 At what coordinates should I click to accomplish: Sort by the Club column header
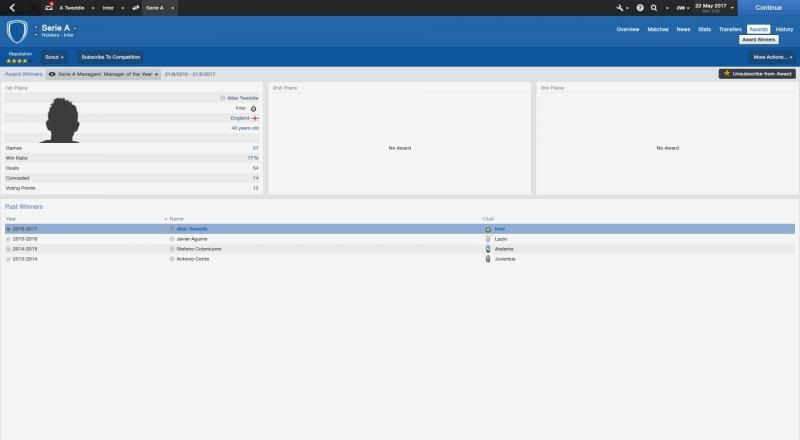pos(488,219)
